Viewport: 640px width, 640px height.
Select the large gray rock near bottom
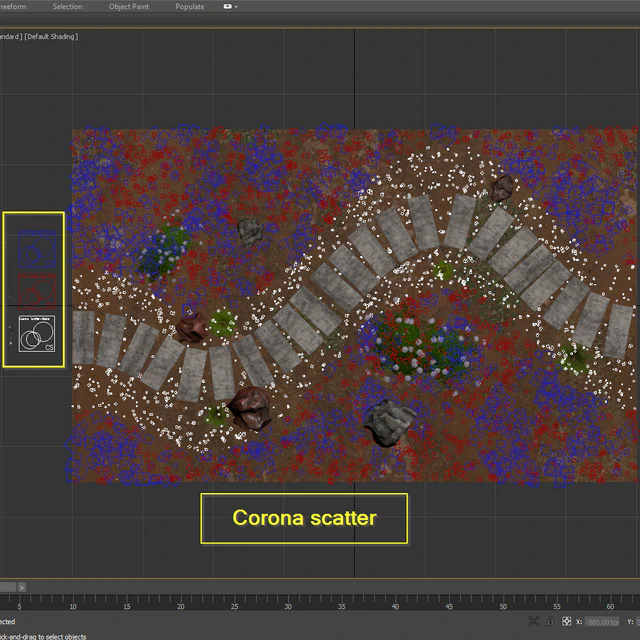point(388,423)
